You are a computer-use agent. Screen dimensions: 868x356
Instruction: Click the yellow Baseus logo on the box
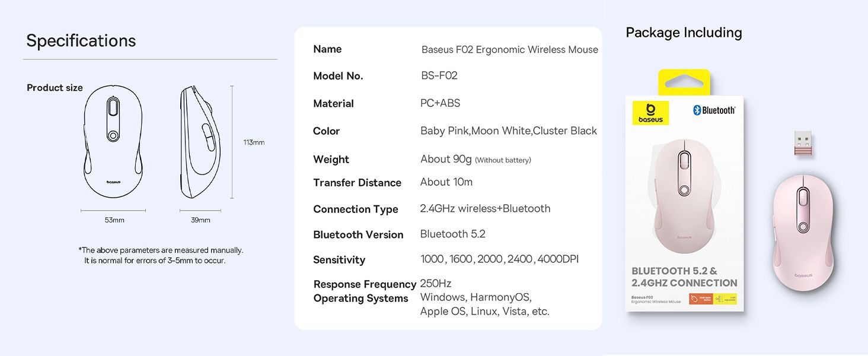pos(650,112)
